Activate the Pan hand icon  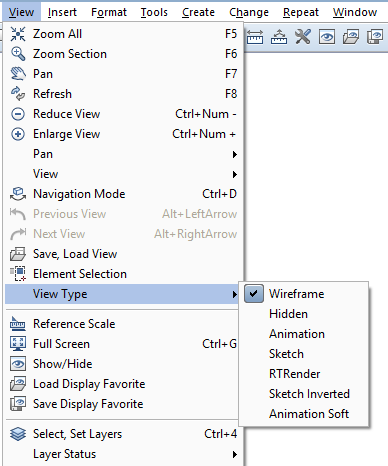[18, 74]
